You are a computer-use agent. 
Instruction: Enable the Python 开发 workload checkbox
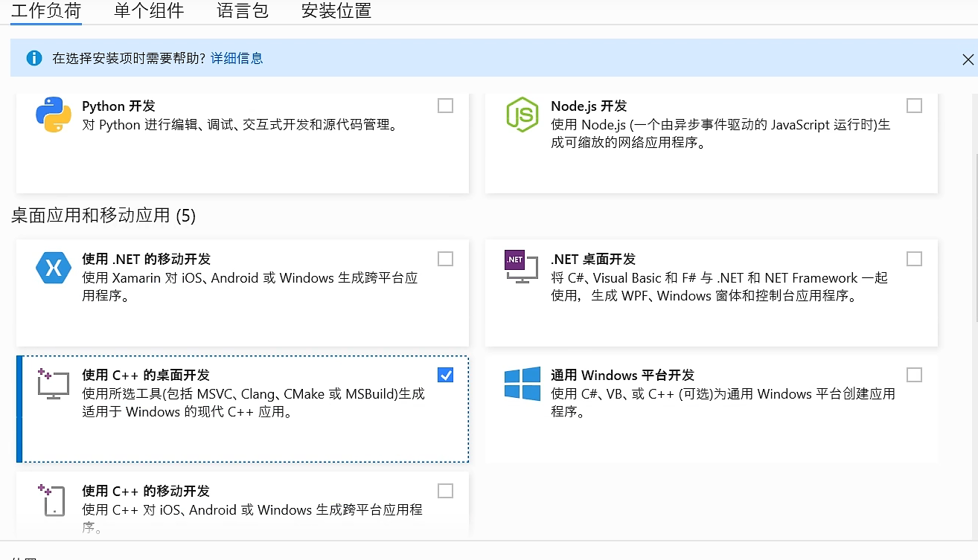[x=445, y=106]
